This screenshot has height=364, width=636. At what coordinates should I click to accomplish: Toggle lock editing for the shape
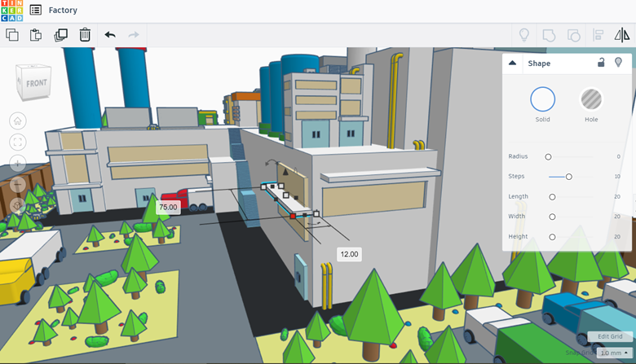point(601,63)
